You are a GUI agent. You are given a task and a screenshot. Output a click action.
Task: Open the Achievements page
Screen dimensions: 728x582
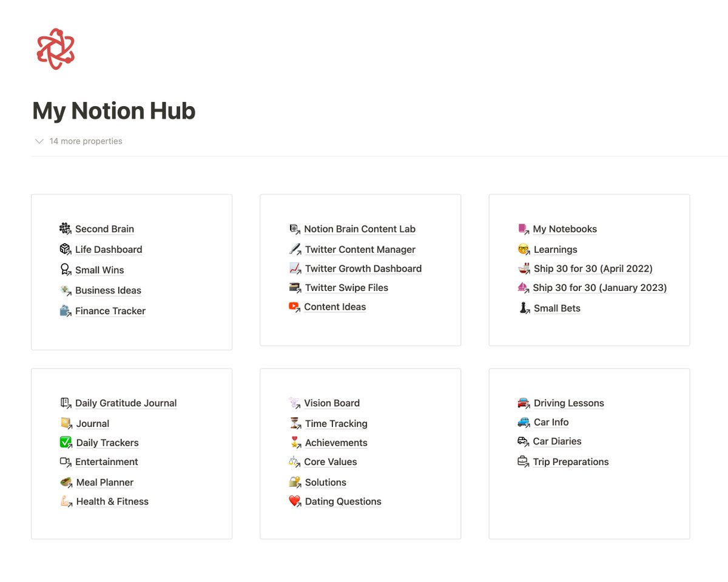click(x=336, y=443)
